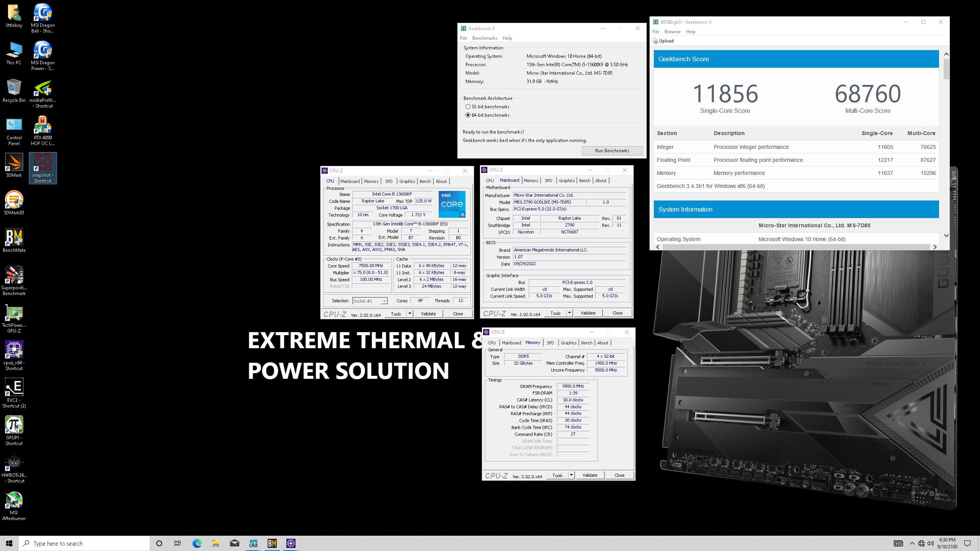This screenshot has height=551, width=980.
Task: Select 32-bit benchmarks radio button
Action: pyautogui.click(x=468, y=107)
